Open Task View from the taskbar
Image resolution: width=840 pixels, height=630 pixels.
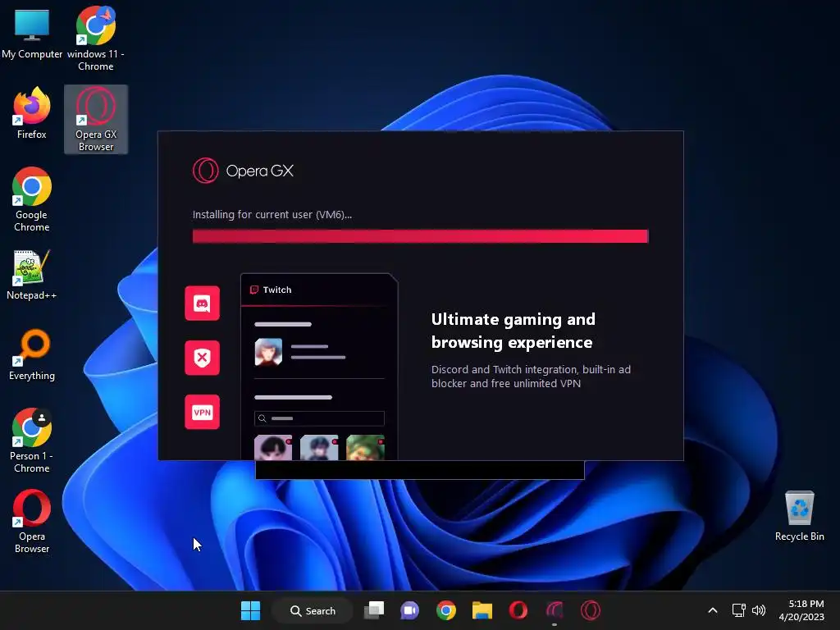point(374,610)
